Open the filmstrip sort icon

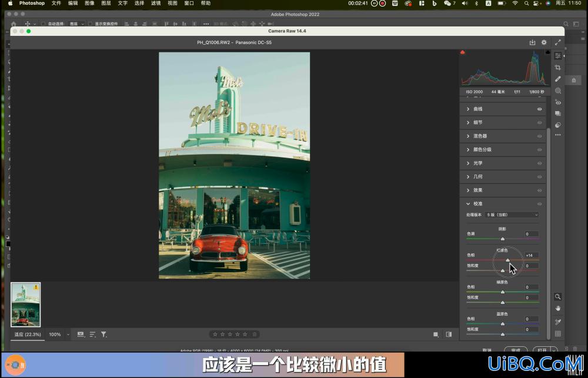click(x=93, y=334)
